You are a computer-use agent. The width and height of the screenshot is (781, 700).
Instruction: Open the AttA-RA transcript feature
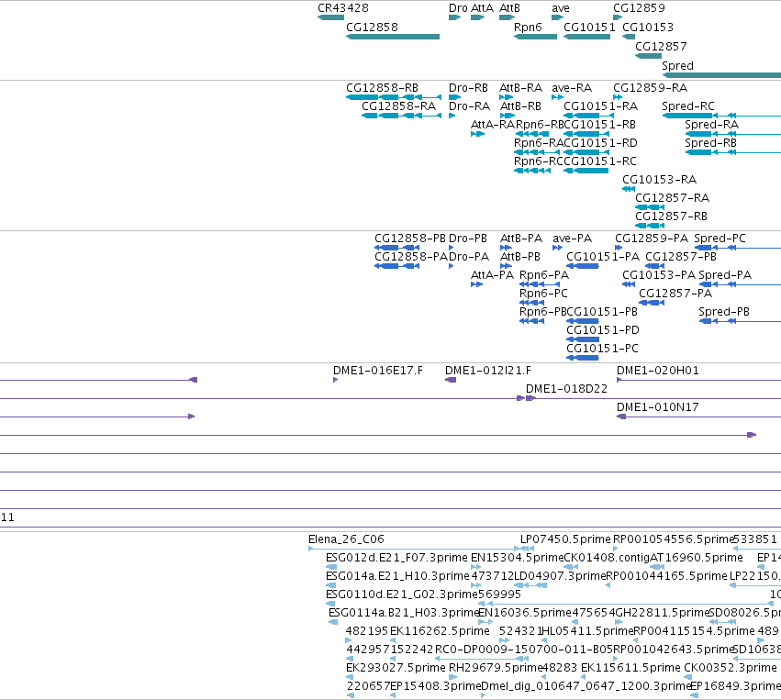point(477,134)
